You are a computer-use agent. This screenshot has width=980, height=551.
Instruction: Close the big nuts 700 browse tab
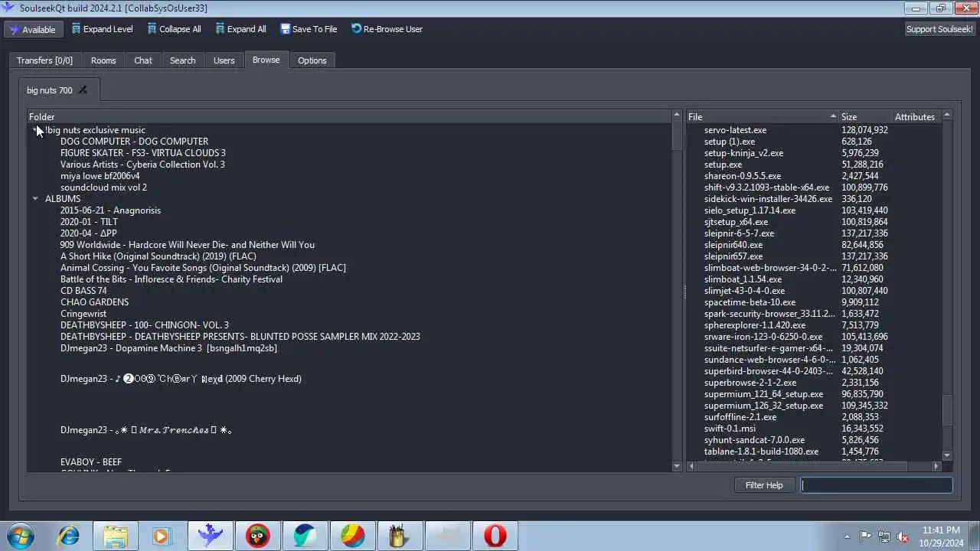(x=83, y=90)
